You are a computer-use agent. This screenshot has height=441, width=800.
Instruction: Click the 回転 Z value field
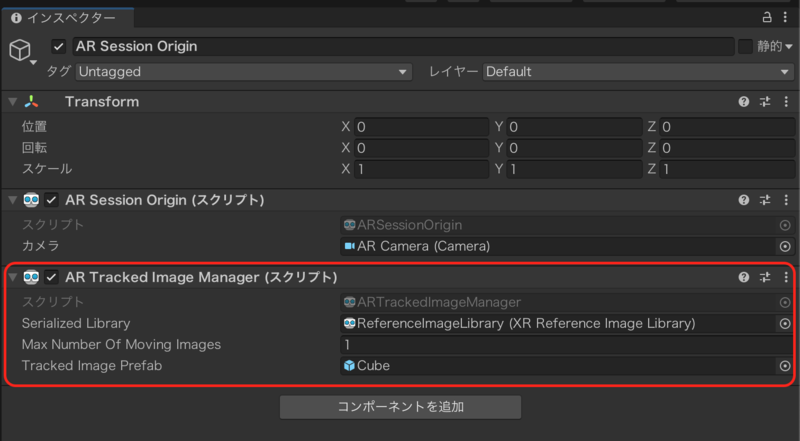coord(727,148)
